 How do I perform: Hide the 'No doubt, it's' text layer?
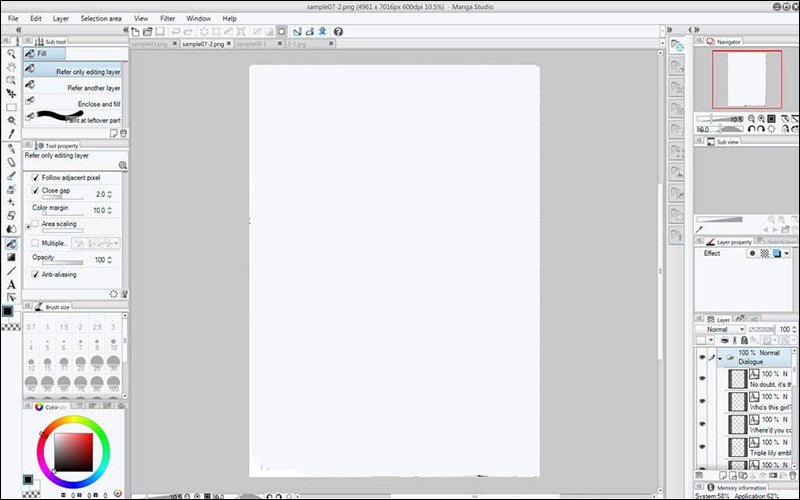click(x=702, y=379)
